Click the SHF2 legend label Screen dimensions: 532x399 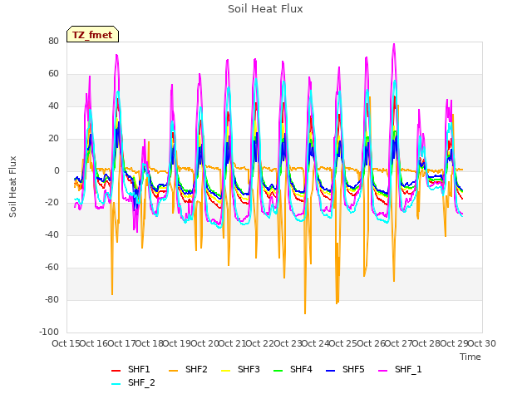[196, 369]
